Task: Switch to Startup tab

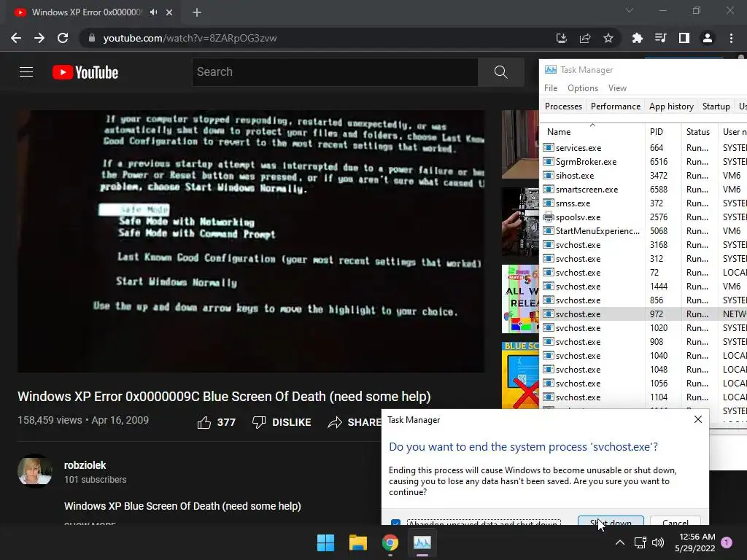Action: 716,106
